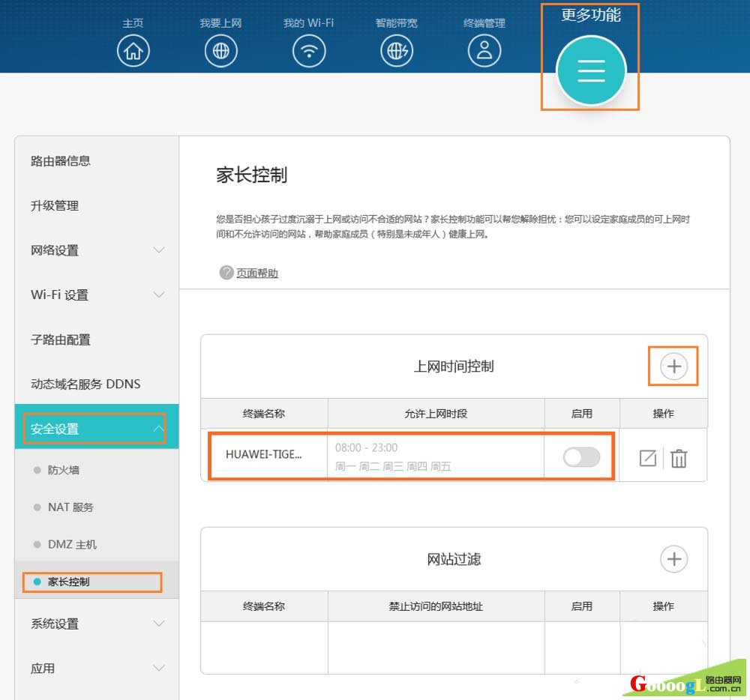Add a new 上网时间控制 rule
Screen dimensions: 750x700
[673, 366]
